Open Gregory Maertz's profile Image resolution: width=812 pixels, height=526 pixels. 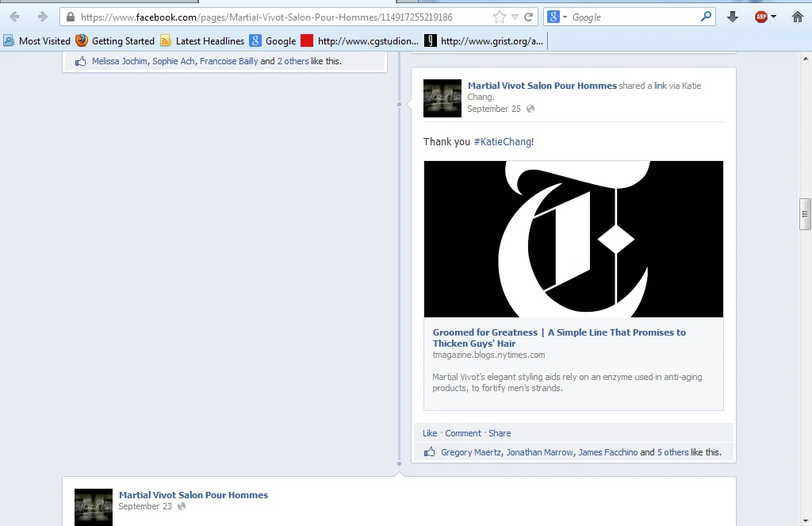click(471, 452)
